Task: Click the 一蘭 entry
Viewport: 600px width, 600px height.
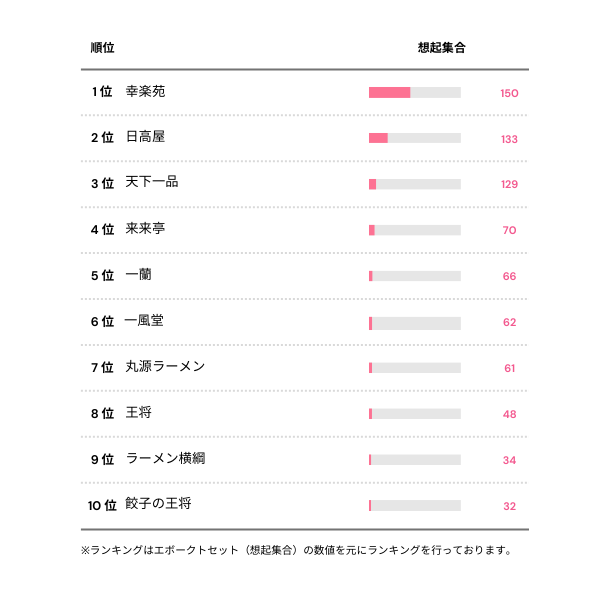Action: pyautogui.click(x=138, y=275)
